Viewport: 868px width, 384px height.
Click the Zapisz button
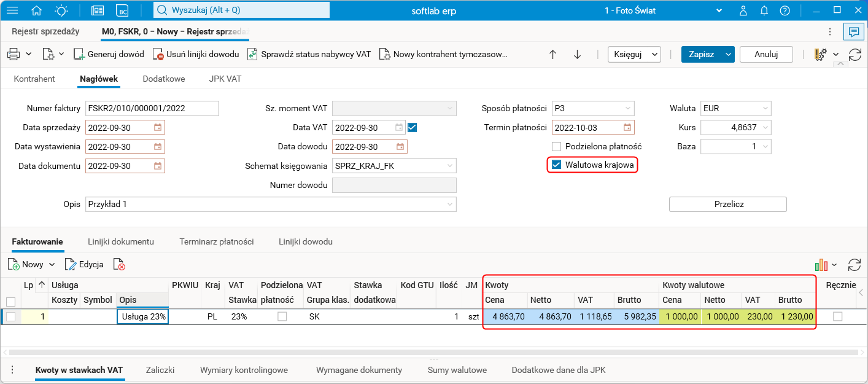point(701,54)
